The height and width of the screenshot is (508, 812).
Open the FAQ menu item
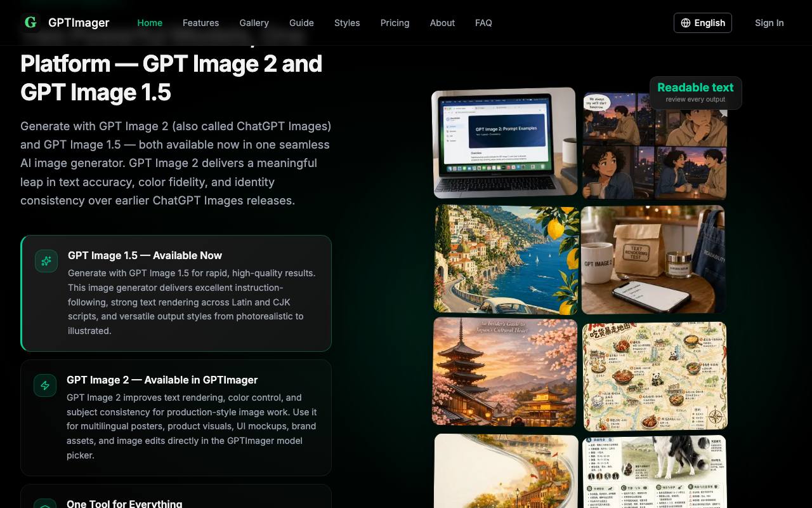tap(483, 23)
